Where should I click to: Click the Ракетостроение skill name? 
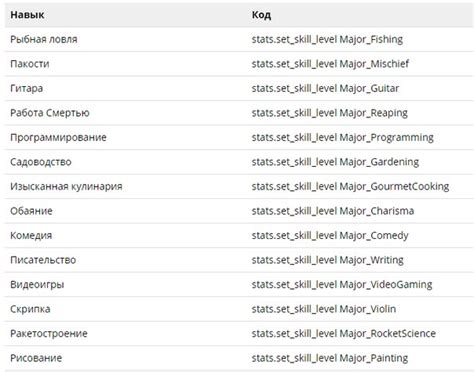49,334
